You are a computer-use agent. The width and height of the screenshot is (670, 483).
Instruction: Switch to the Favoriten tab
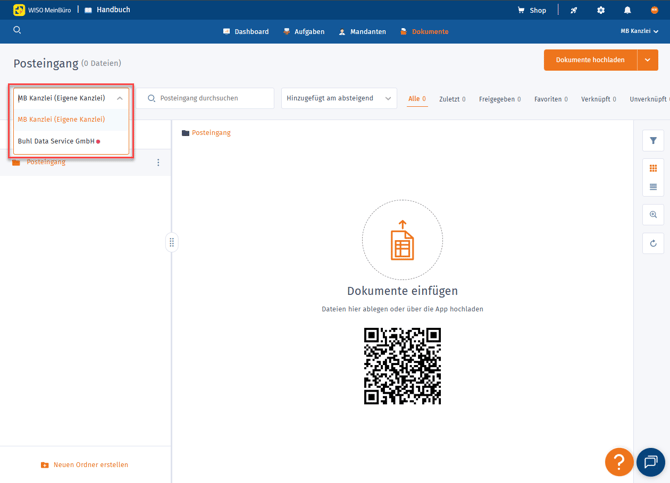tap(551, 99)
